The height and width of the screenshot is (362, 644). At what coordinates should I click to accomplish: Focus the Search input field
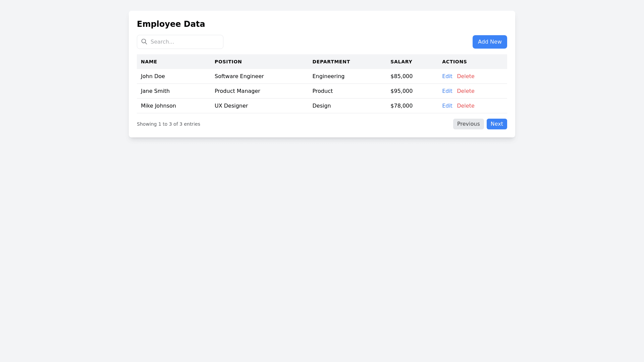coord(184,42)
